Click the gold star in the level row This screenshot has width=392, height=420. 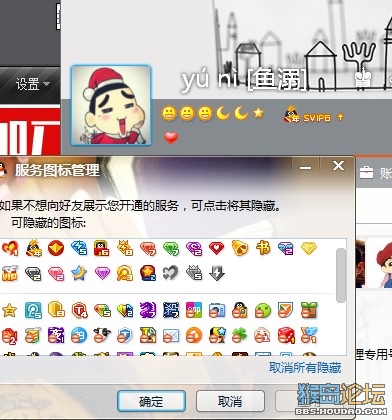click(x=258, y=113)
